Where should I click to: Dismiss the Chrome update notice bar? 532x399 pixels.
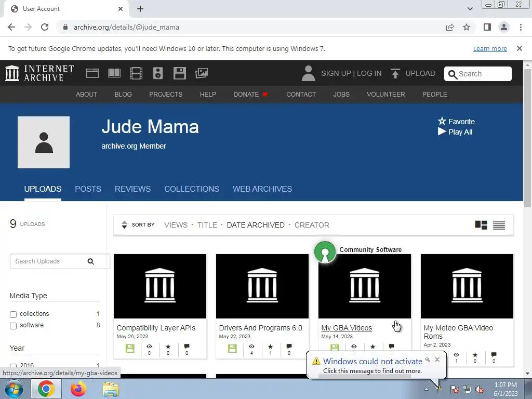pyautogui.click(x=520, y=48)
